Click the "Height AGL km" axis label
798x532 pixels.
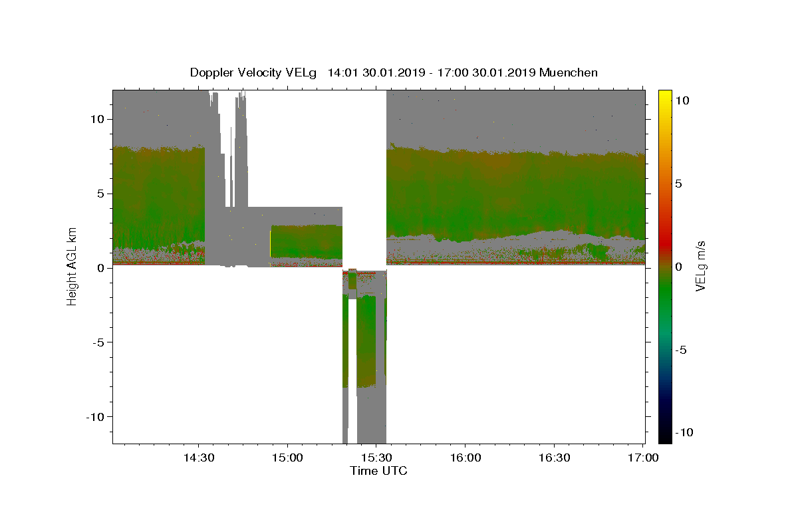coord(72,266)
